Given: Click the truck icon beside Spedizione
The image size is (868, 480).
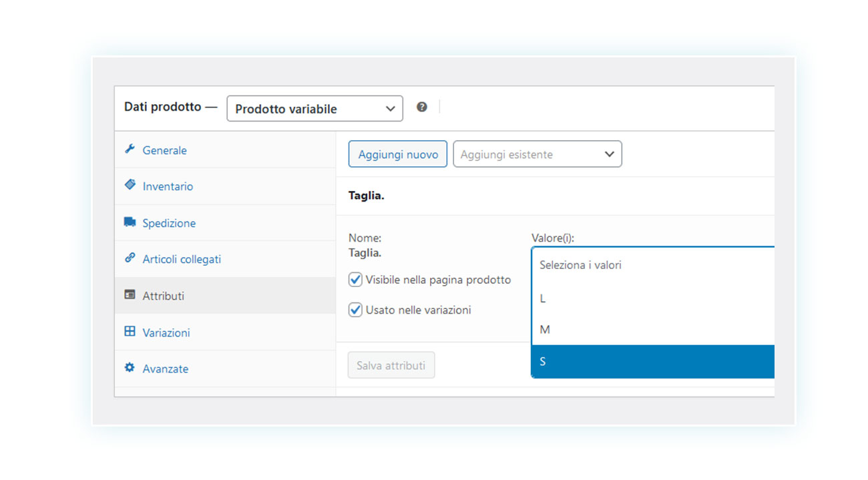Looking at the screenshot, I should tap(130, 222).
